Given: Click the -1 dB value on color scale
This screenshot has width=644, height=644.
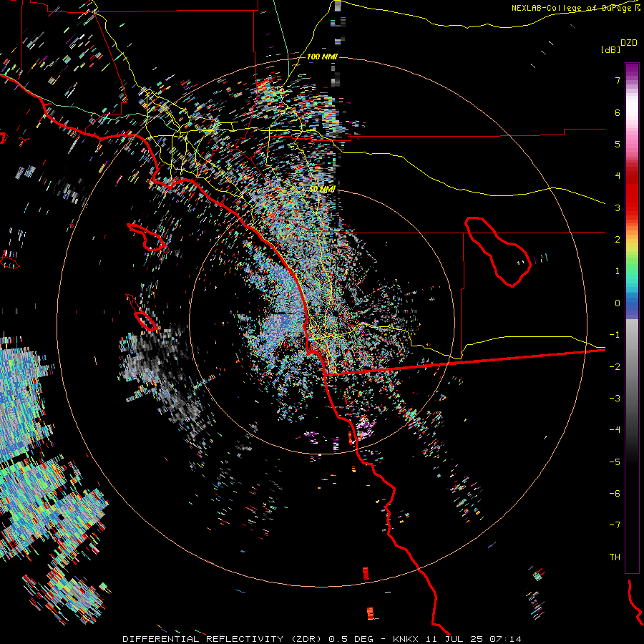Looking at the screenshot, I should 615,335.
